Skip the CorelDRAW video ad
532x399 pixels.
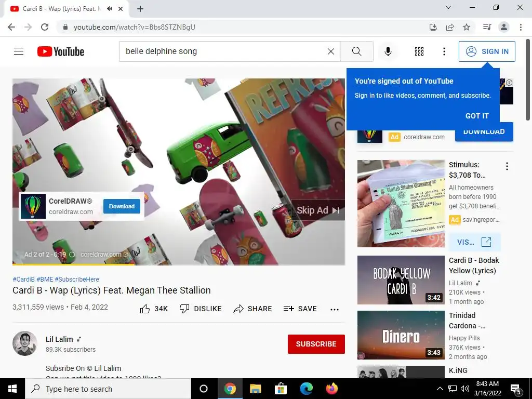point(317,210)
